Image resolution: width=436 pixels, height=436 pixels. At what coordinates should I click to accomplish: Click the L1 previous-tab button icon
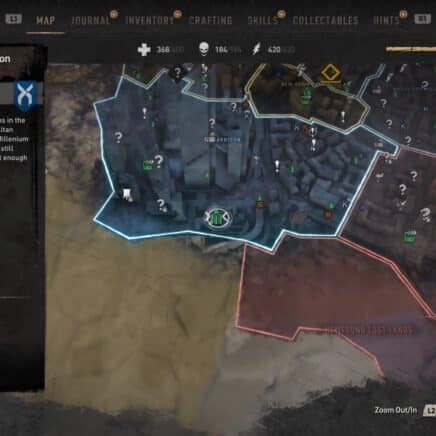[13, 19]
